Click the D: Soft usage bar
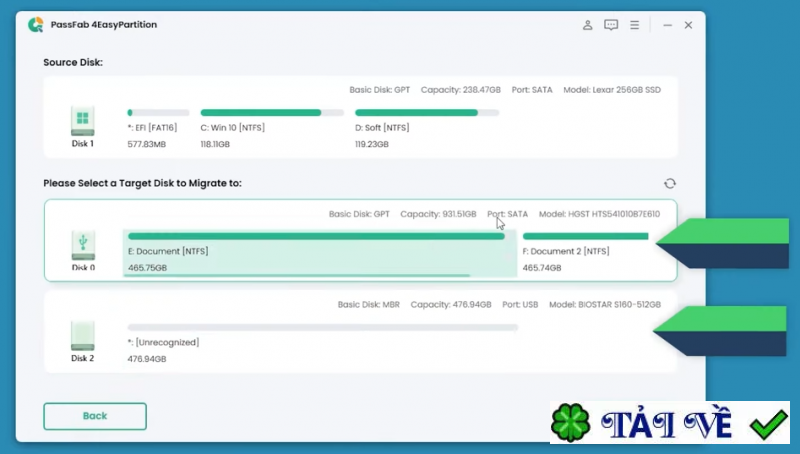The image size is (800, 454). coord(427,113)
